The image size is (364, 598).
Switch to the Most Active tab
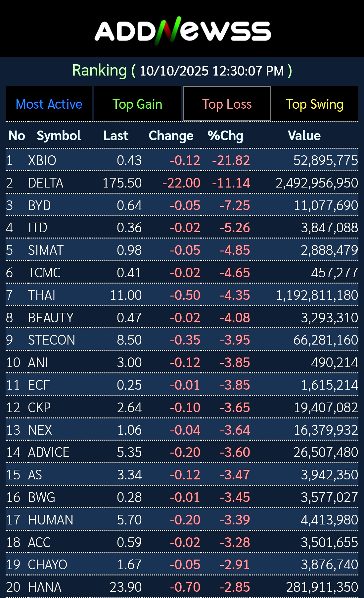click(x=49, y=104)
